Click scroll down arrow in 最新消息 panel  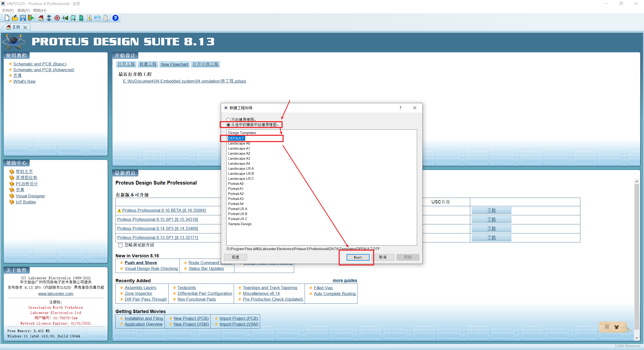[x=637, y=338]
